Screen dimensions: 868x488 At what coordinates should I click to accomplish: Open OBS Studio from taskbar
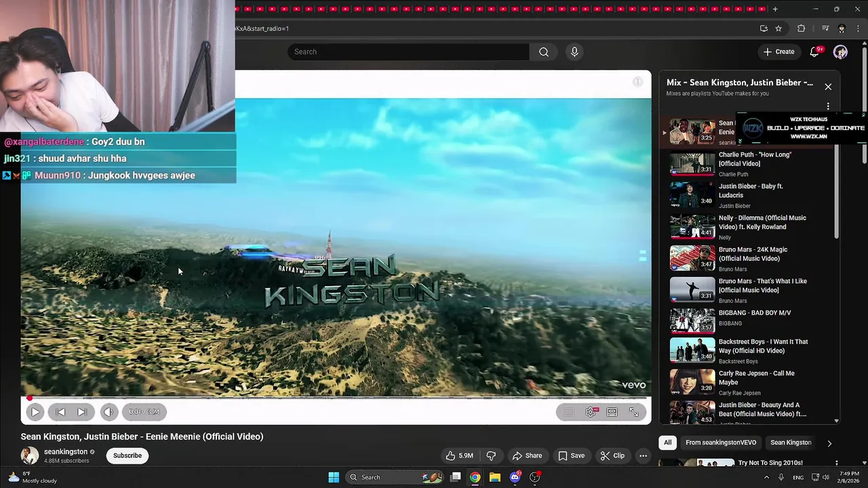(535, 477)
